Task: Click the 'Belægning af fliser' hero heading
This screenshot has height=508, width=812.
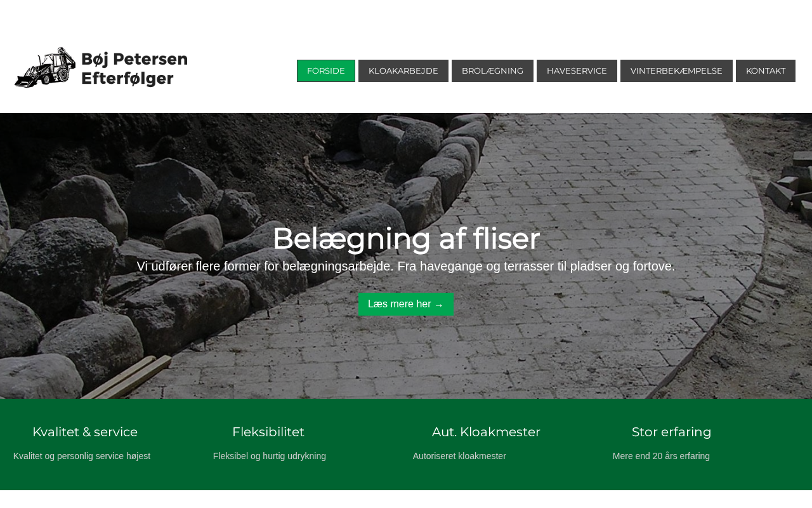Action: (406, 238)
